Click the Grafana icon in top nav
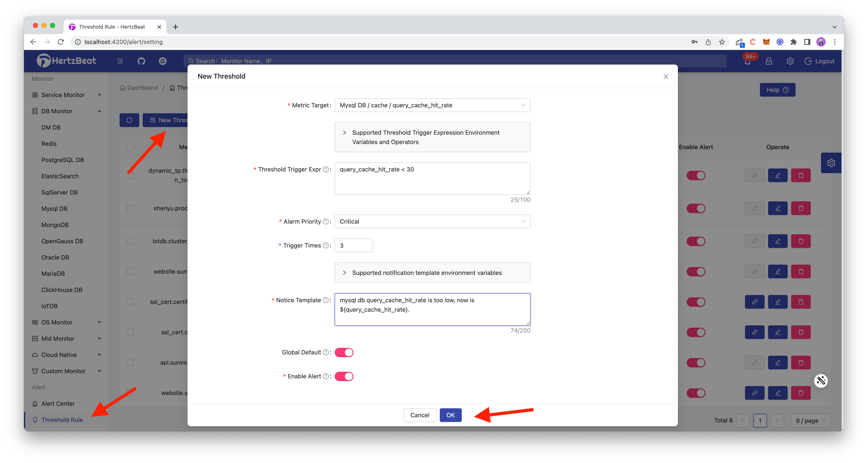The height and width of the screenshot is (463, 868). click(161, 60)
